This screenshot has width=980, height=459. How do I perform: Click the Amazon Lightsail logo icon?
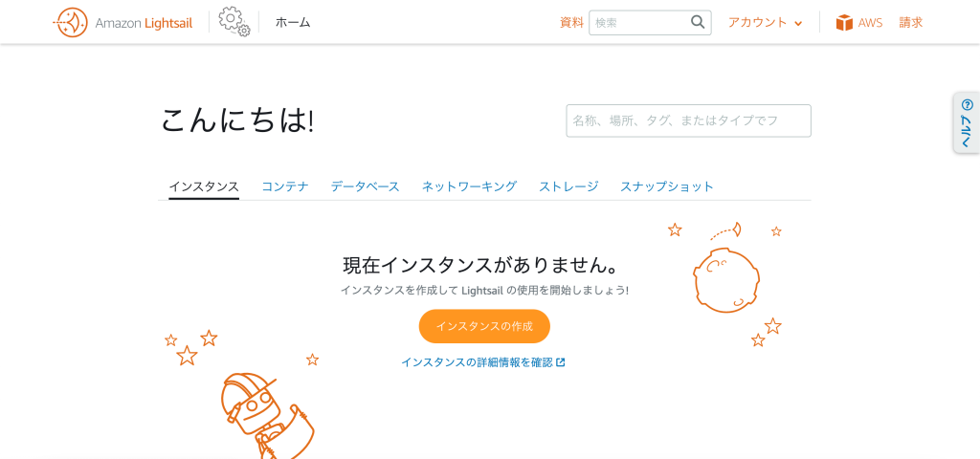(69, 23)
